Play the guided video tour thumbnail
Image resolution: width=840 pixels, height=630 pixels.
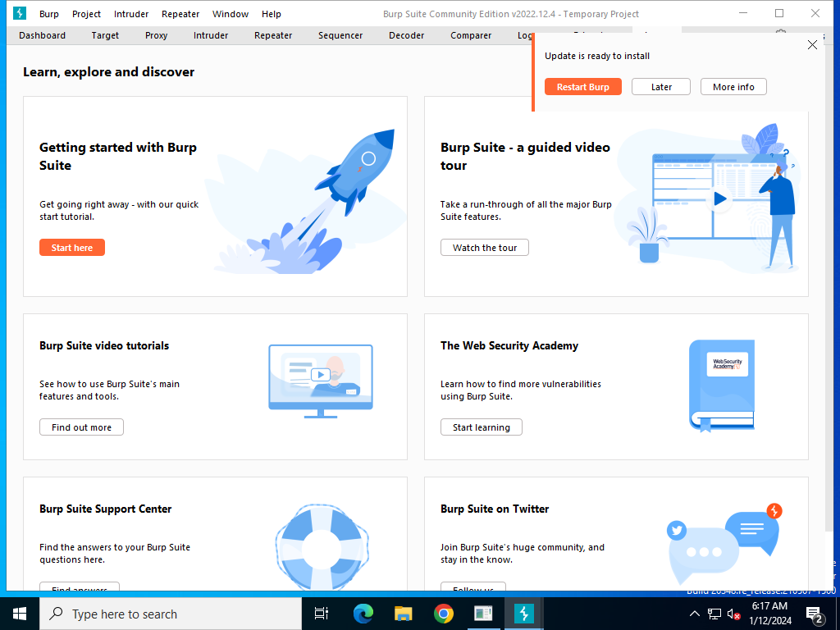719,199
